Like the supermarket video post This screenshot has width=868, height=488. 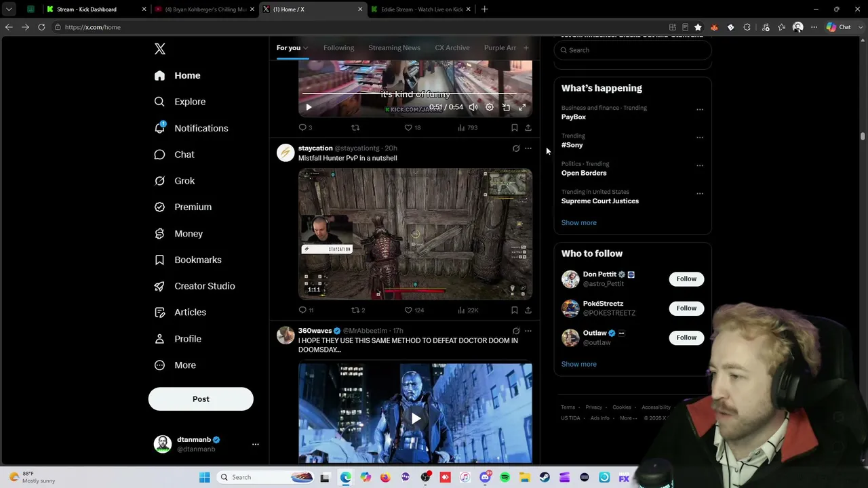point(412,127)
